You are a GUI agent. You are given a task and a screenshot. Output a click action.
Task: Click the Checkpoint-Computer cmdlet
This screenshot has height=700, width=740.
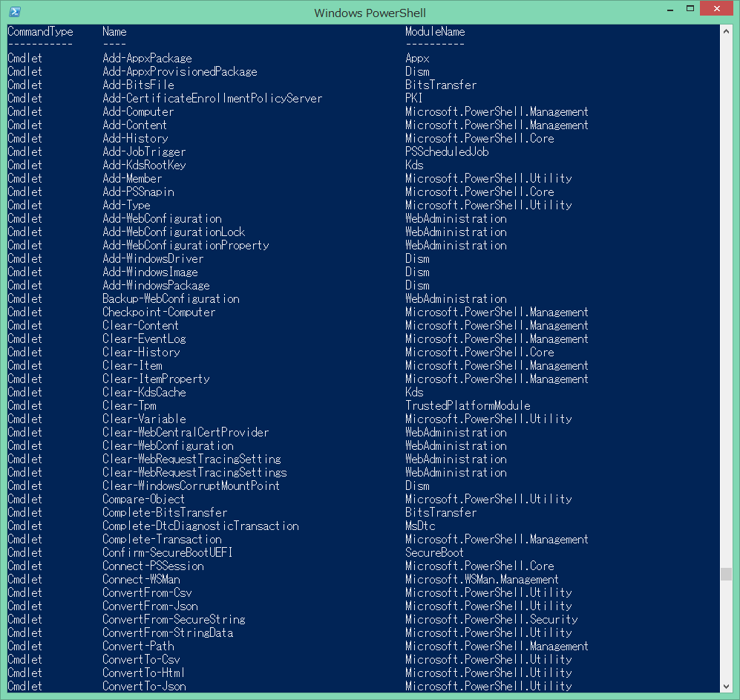[x=159, y=313]
